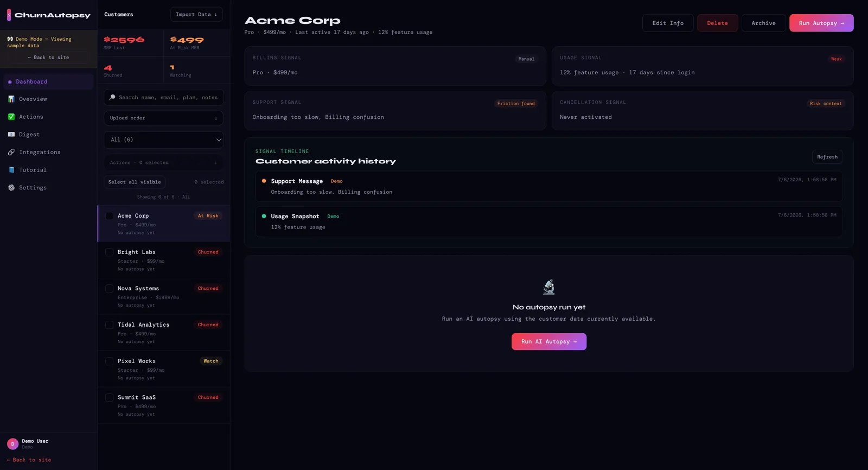Click the Delete button
The height and width of the screenshot is (470, 868).
[717, 23]
